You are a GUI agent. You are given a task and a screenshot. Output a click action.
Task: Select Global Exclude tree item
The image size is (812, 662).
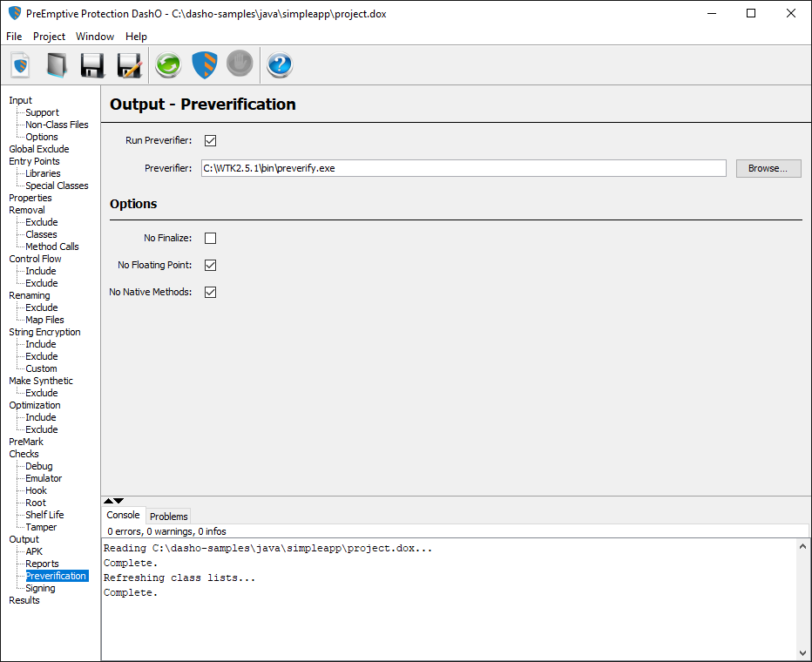(x=39, y=149)
